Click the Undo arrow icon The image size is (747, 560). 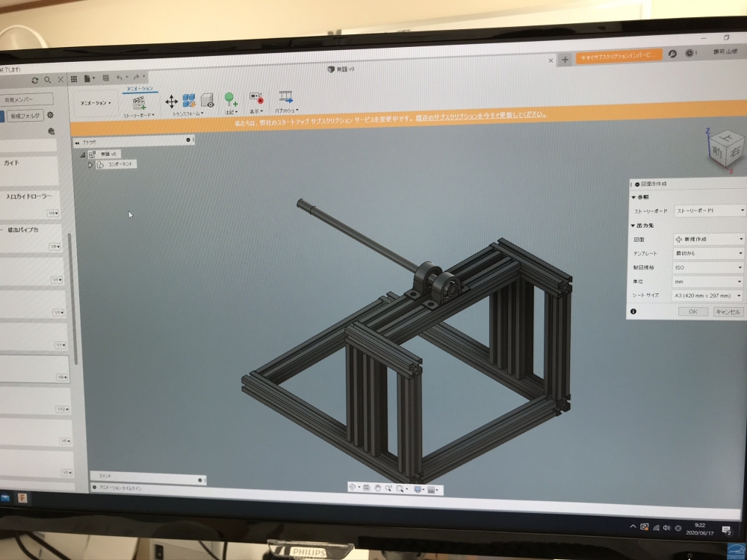121,78
